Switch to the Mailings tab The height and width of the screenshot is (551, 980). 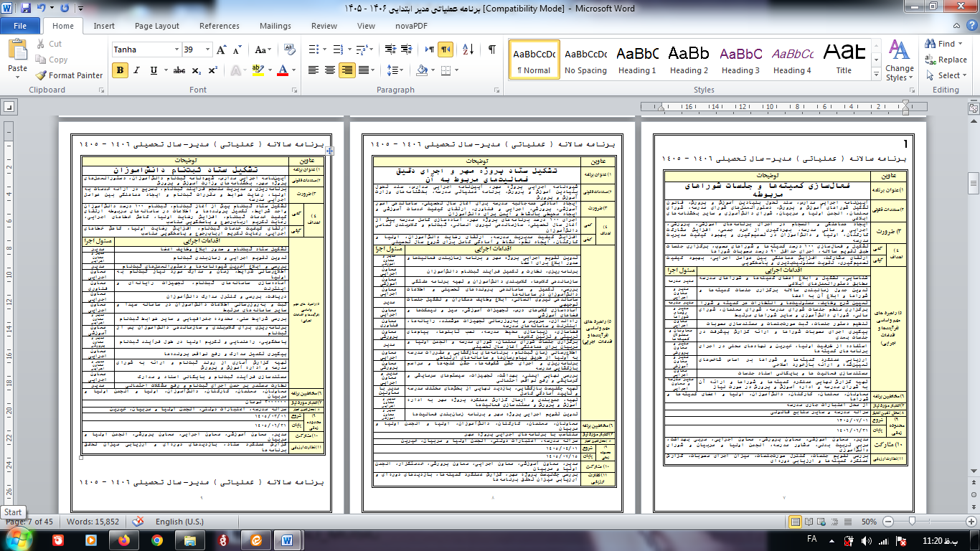pos(275,26)
